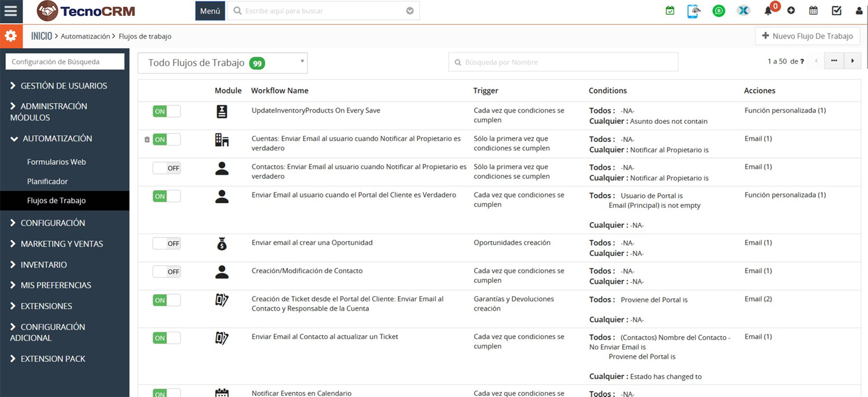Collapse the AUTOMATIZACIÓN sidebar section

pyautogui.click(x=57, y=139)
